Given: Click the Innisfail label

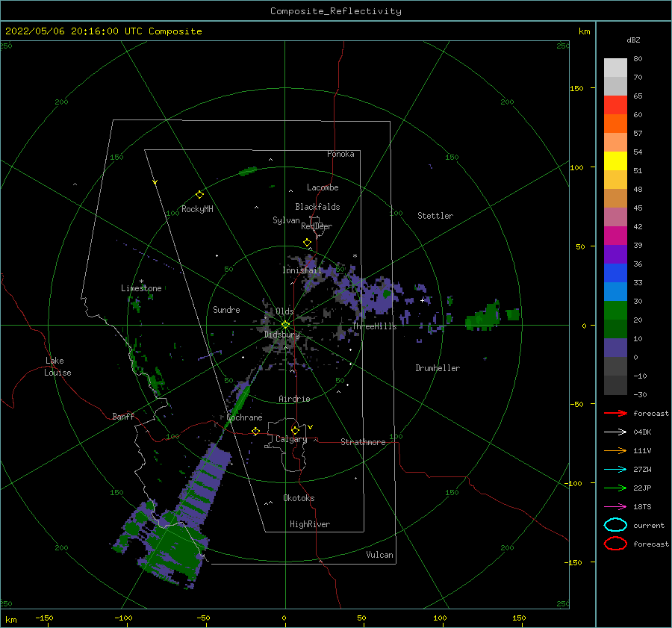Looking at the screenshot, I should tap(302, 270).
